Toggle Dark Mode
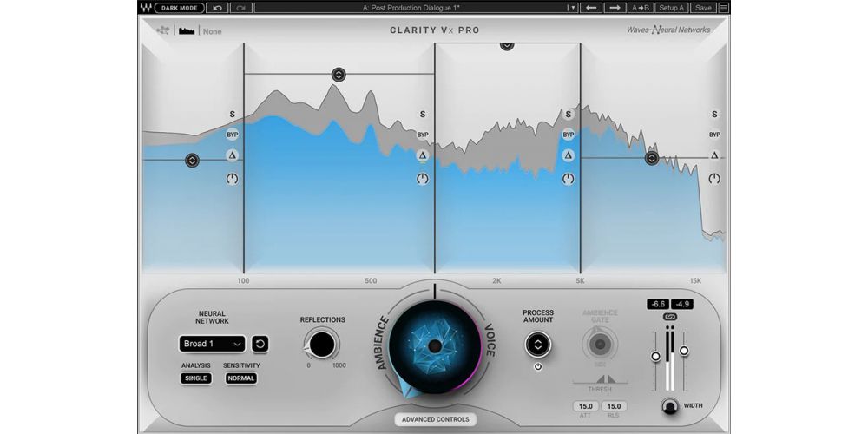 [x=180, y=8]
